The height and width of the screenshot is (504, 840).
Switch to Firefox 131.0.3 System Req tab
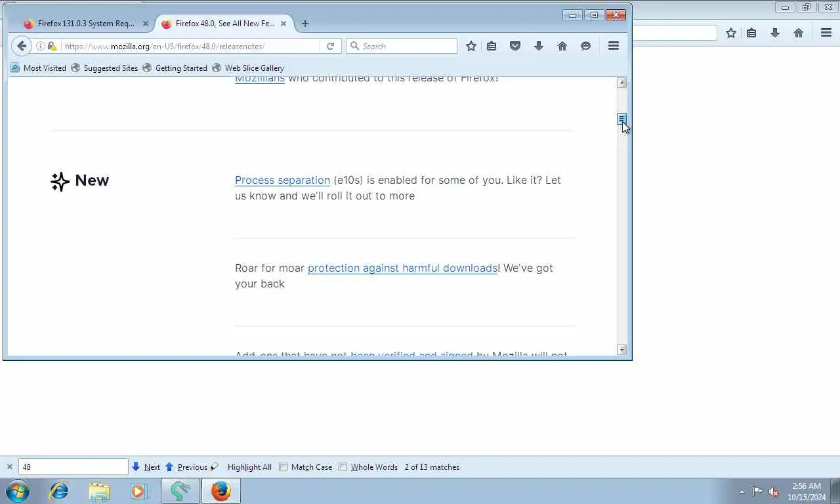pyautogui.click(x=85, y=24)
